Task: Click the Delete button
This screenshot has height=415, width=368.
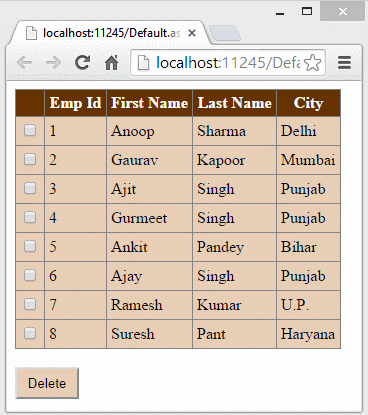Action: coord(47,383)
